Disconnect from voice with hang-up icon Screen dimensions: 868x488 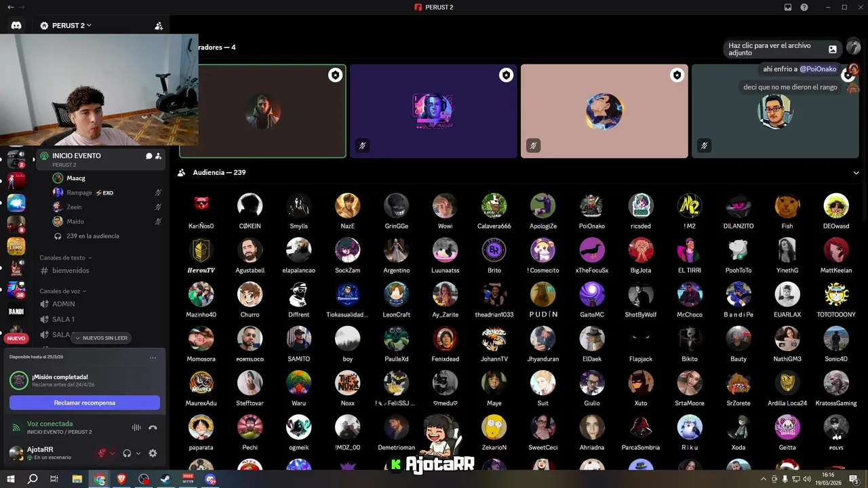coord(153,428)
